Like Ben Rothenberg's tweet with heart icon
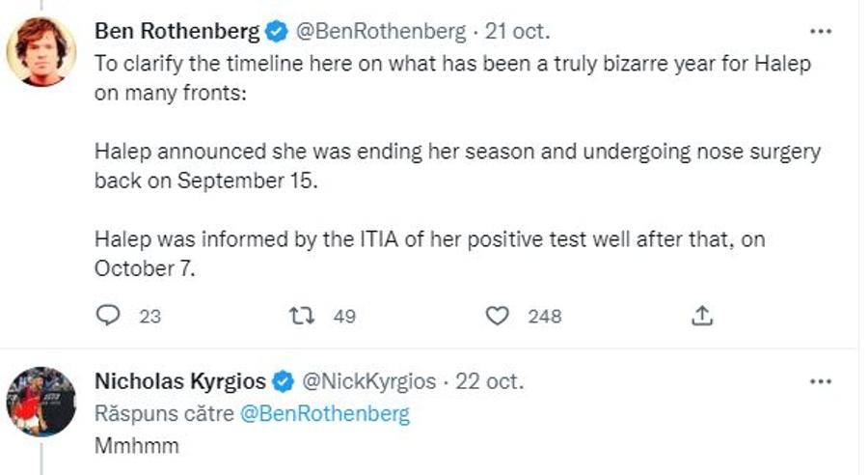Screen dimensions: 868x475 pos(497,316)
